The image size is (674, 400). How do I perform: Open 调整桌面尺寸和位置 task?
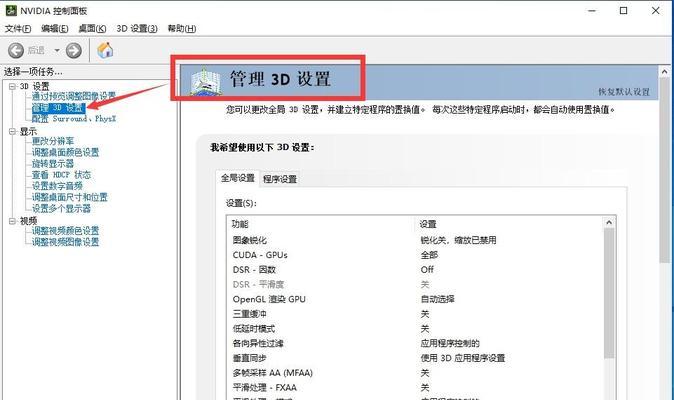69,197
